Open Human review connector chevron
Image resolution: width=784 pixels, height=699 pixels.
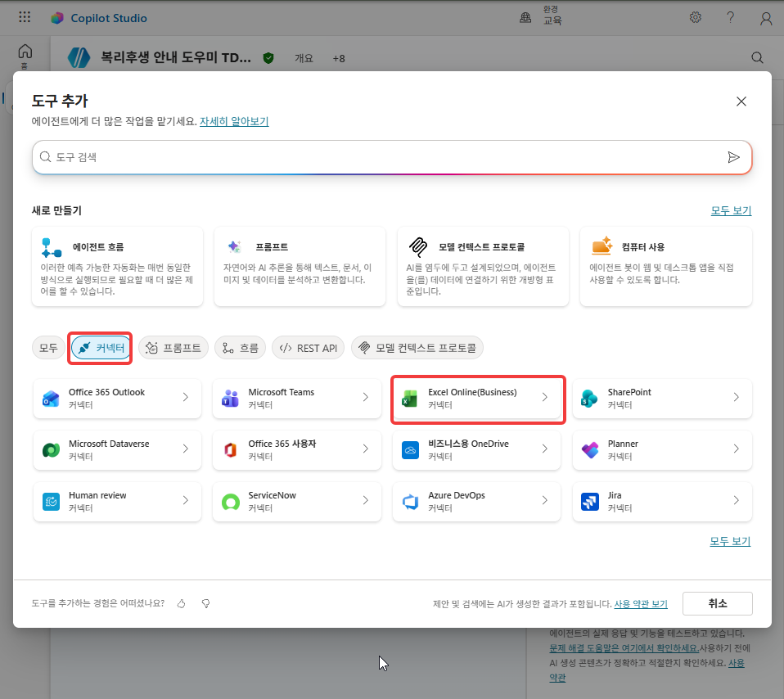(186, 500)
